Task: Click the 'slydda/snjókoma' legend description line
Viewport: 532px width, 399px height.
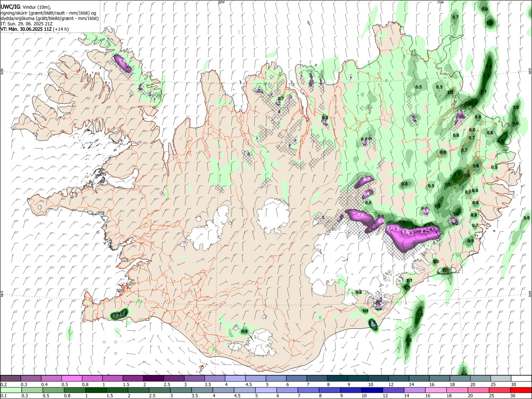Action: (x=49, y=18)
